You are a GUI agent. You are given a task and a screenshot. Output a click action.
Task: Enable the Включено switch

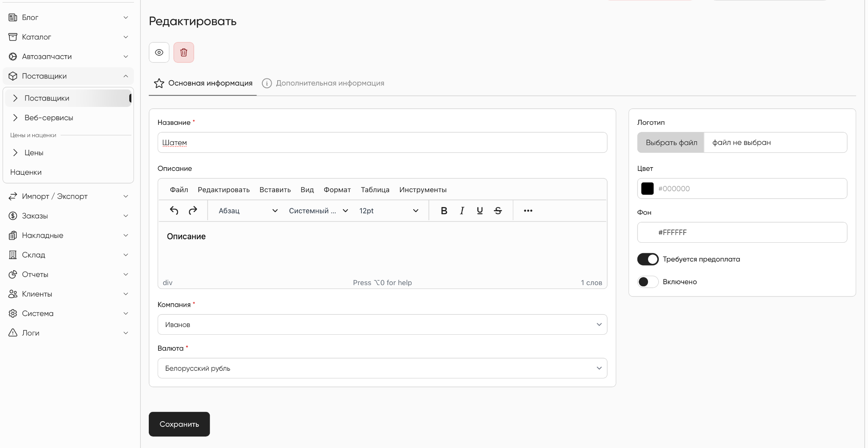(648, 282)
